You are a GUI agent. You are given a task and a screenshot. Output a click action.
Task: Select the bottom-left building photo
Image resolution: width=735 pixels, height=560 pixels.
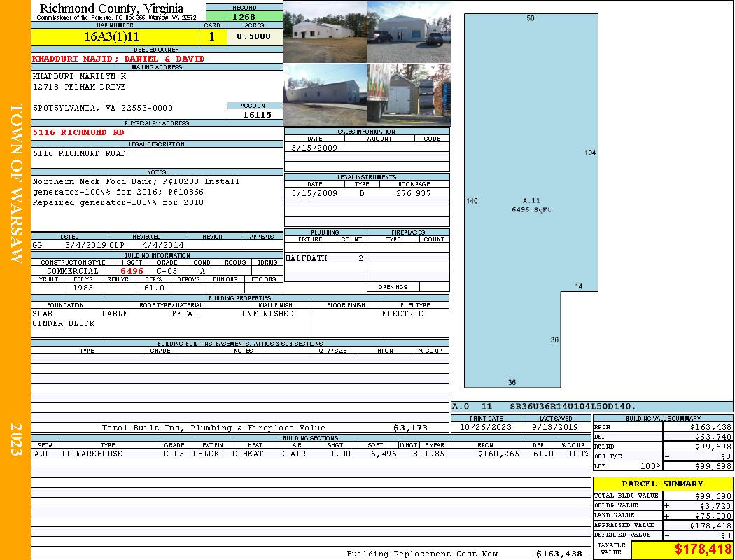click(325, 94)
